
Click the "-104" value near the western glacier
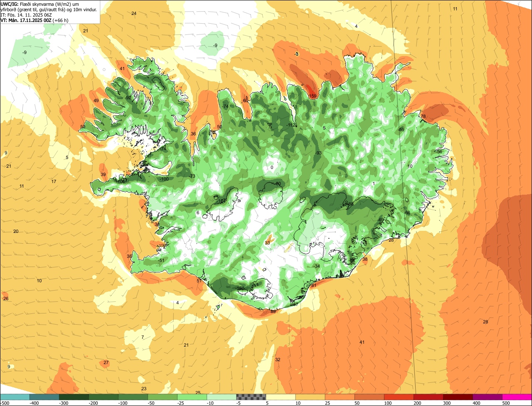pos(221,201)
